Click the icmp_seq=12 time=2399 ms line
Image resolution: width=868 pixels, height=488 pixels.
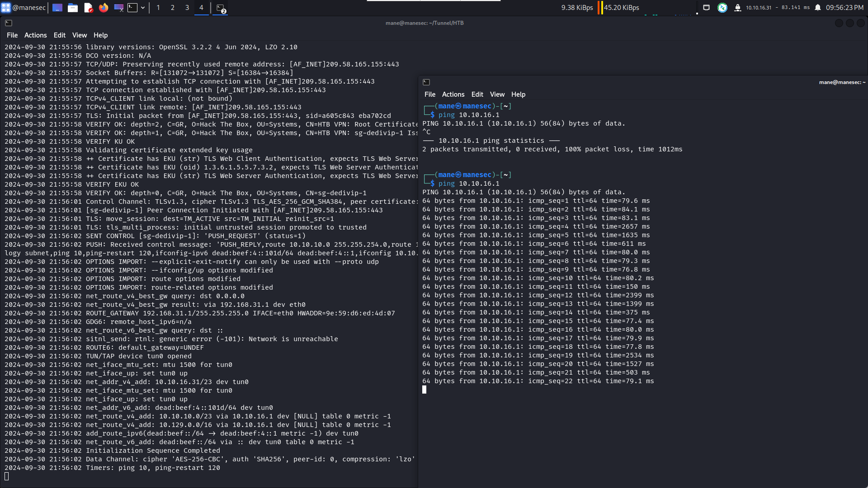[x=538, y=295]
